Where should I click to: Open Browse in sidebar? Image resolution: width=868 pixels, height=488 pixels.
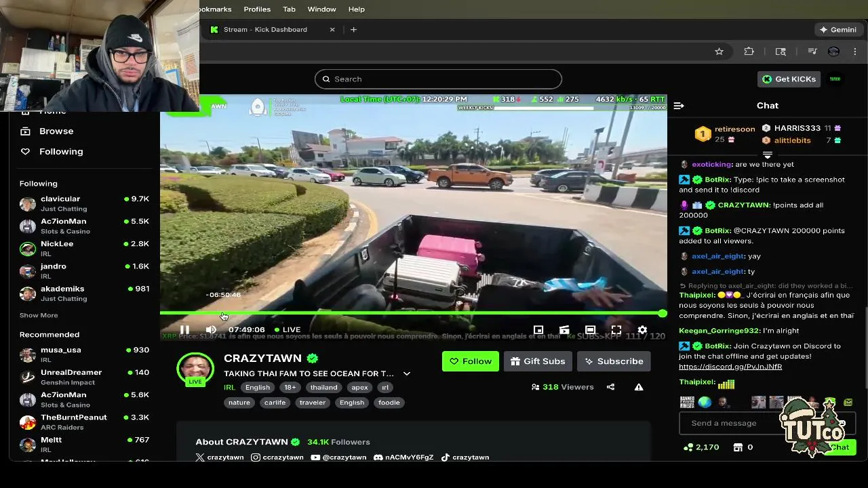tap(56, 131)
